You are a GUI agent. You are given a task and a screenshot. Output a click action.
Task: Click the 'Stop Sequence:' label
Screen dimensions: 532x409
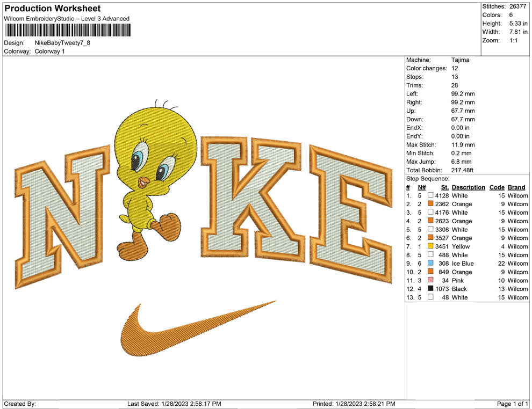tap(428, 179)
